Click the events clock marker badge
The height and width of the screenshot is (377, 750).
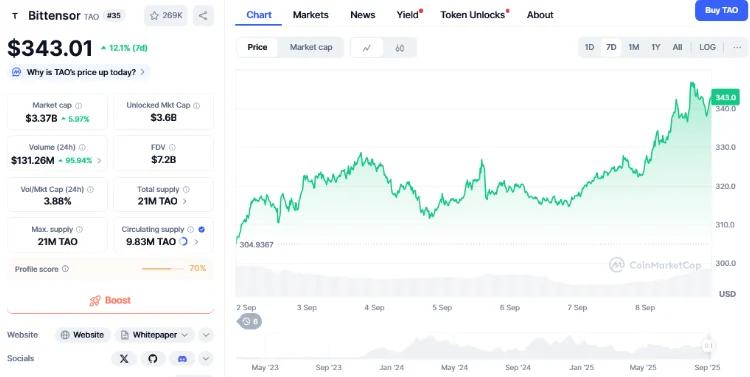click(x=249, y=322)
